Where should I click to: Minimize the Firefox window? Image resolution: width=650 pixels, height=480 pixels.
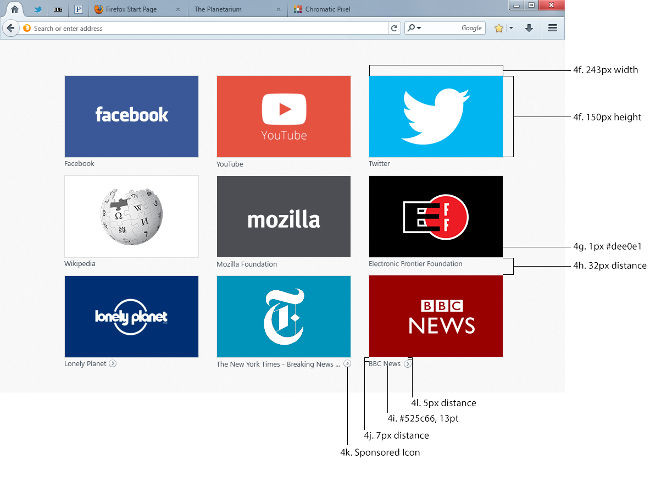(x=516, y=5)
